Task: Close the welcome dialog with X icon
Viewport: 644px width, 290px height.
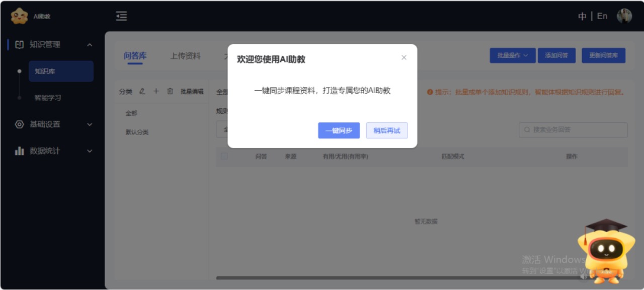Action: click(404, 57)
